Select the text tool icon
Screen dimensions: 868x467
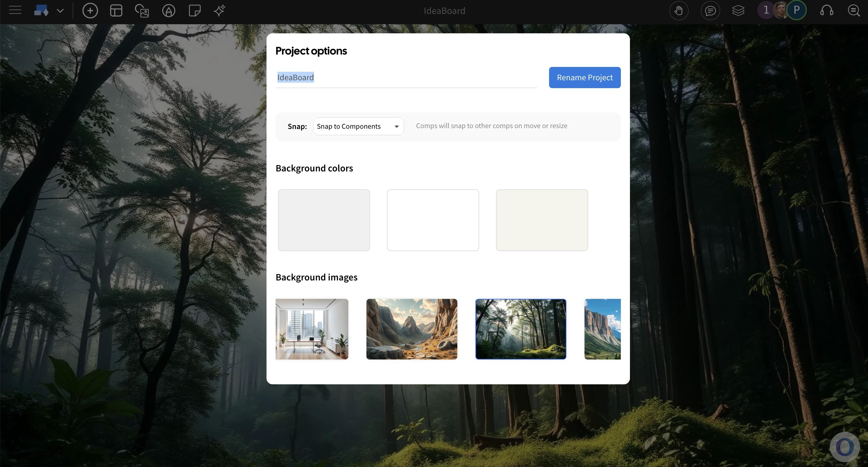pos(168,11)
